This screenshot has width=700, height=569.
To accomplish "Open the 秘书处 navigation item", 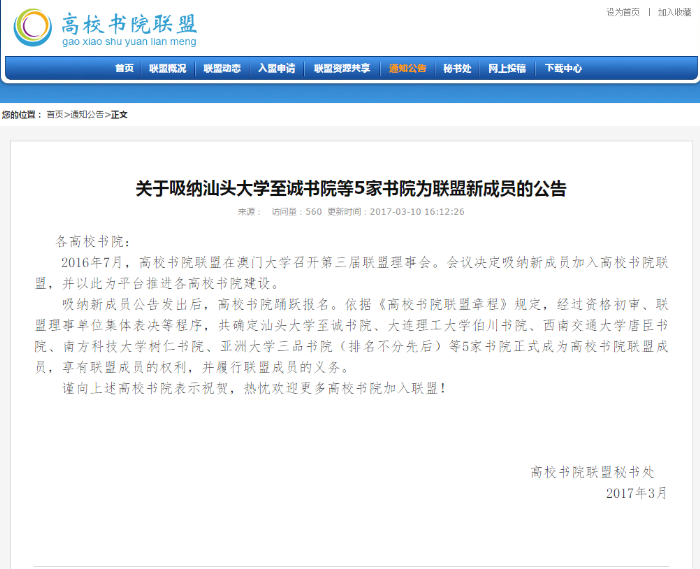I will [458, 69].
